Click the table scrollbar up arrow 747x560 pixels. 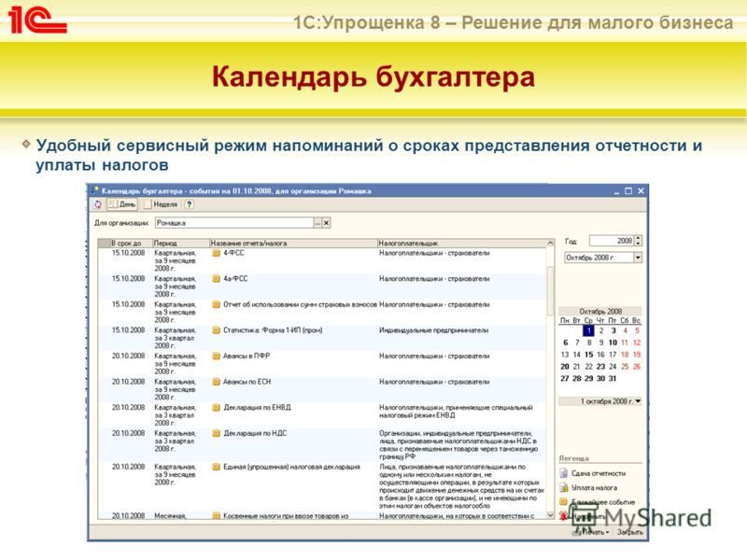tap(550, 244)
